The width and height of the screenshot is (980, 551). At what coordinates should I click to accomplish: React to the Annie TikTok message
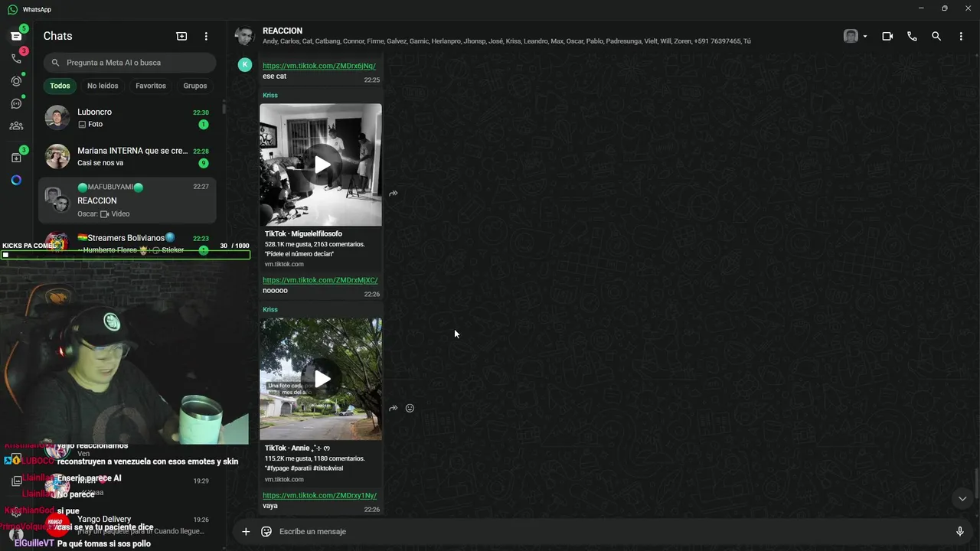[410, 408]
